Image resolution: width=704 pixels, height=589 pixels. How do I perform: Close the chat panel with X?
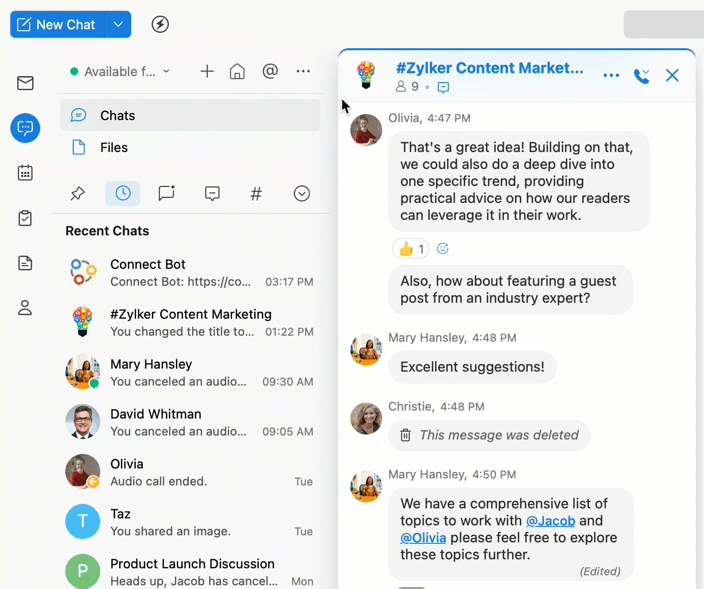[672, 75]
